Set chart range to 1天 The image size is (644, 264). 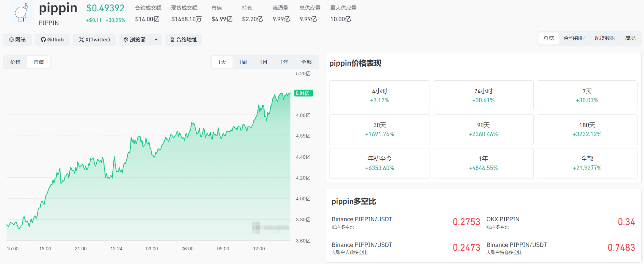pyautogui.click(x=222, y=62)
